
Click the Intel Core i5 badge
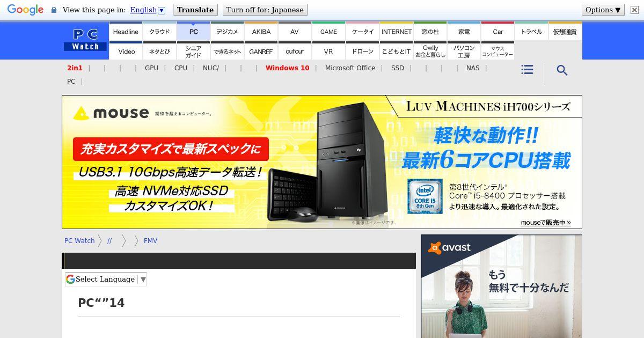[x=425, y=196]
